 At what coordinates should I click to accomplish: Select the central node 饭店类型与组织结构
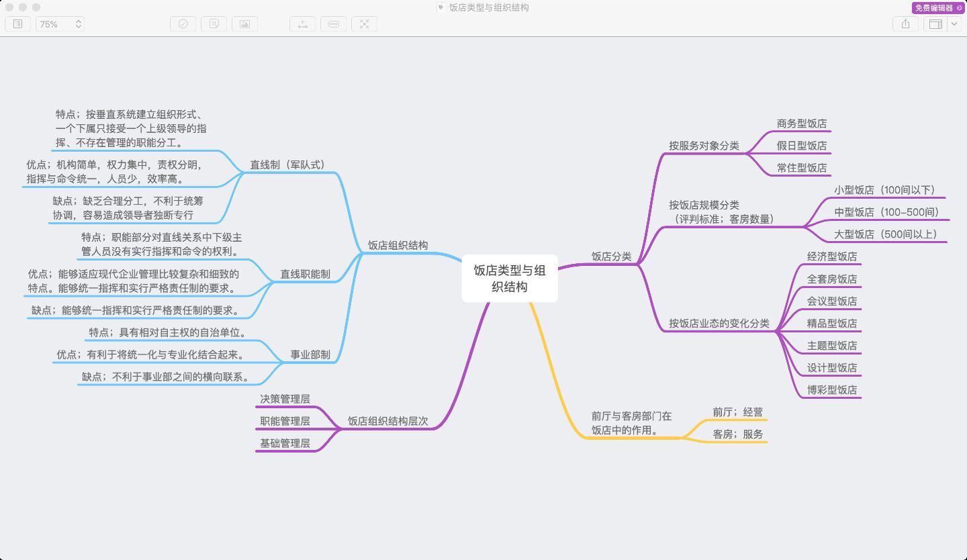510,279
